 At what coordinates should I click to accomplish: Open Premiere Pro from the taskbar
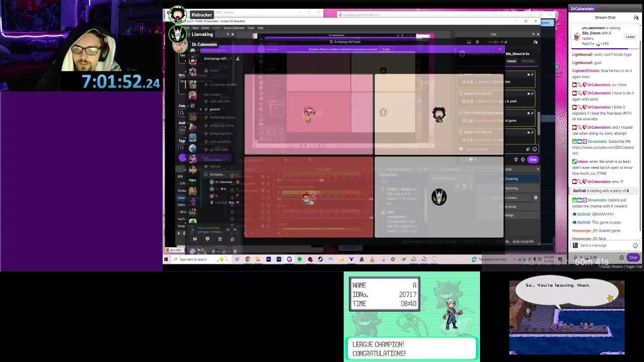point(268,259)
